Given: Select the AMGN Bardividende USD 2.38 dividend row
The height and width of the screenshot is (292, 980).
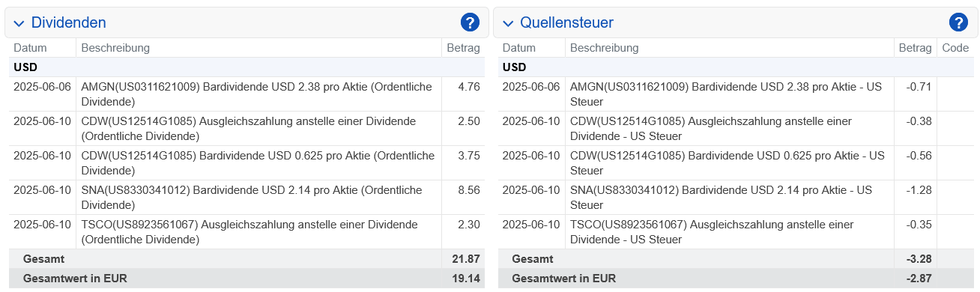Looking at the screenshot, I should (246, 94).
